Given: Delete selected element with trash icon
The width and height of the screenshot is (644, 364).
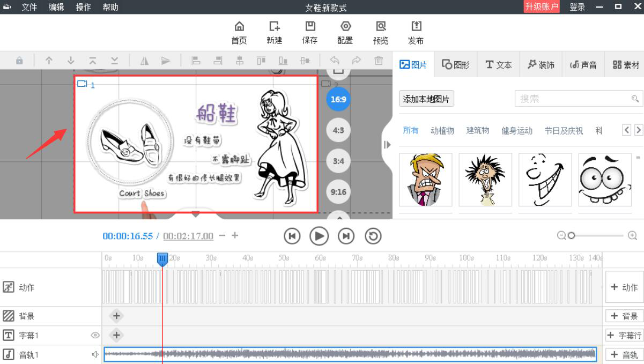Looking at the screenshot, I should [379, 61].
